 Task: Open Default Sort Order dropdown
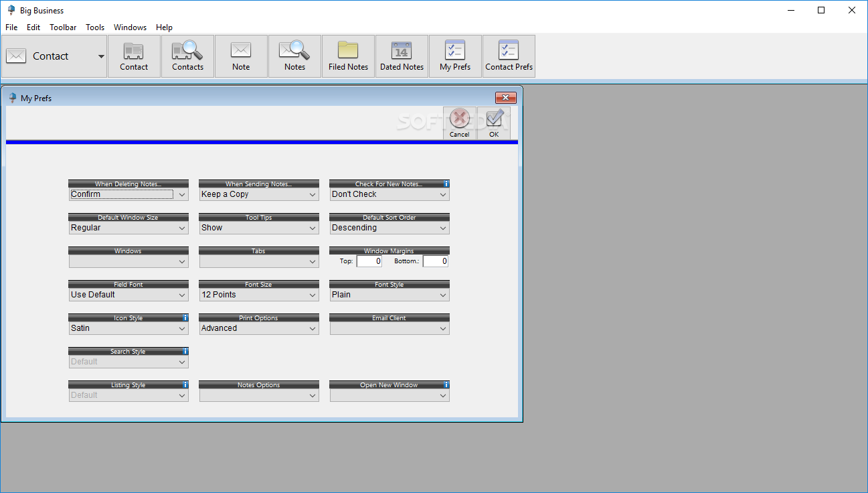click(x=389, y=228)
